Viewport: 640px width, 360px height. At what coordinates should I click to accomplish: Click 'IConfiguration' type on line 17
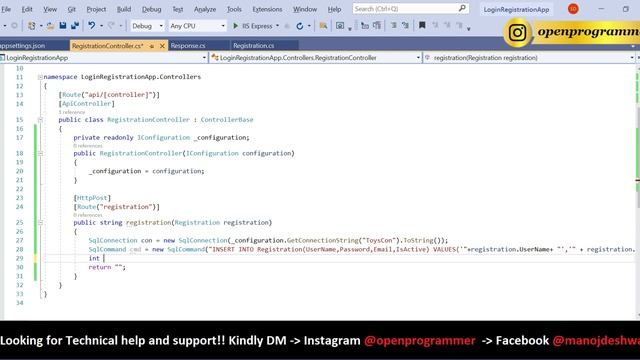tap(164, 138)
